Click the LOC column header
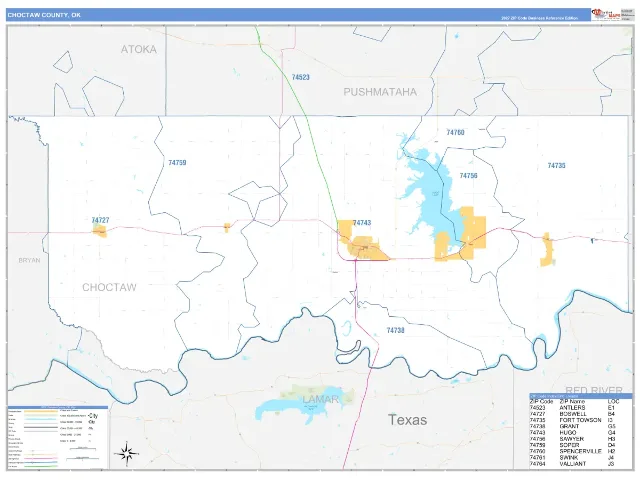This screenshot has height=480, width=640. [613, 402]
